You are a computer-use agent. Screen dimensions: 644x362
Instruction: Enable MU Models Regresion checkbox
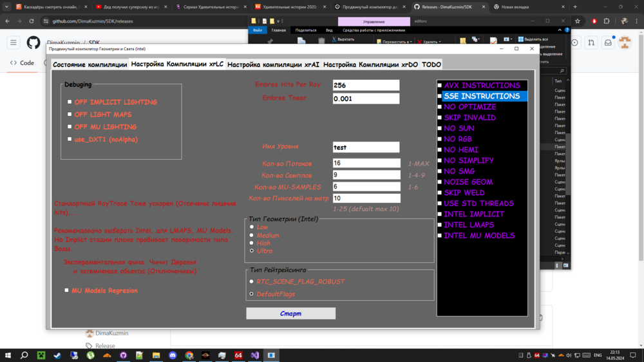66,290
